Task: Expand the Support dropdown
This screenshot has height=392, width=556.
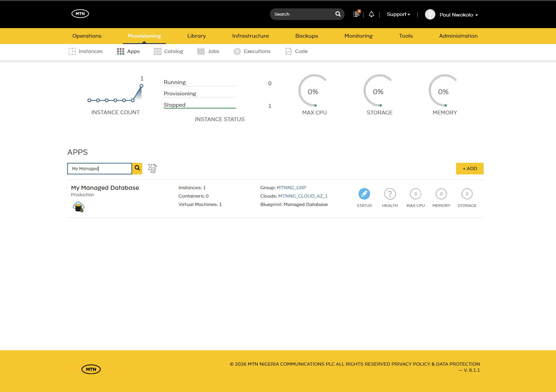Action: [x=398, y=14]
